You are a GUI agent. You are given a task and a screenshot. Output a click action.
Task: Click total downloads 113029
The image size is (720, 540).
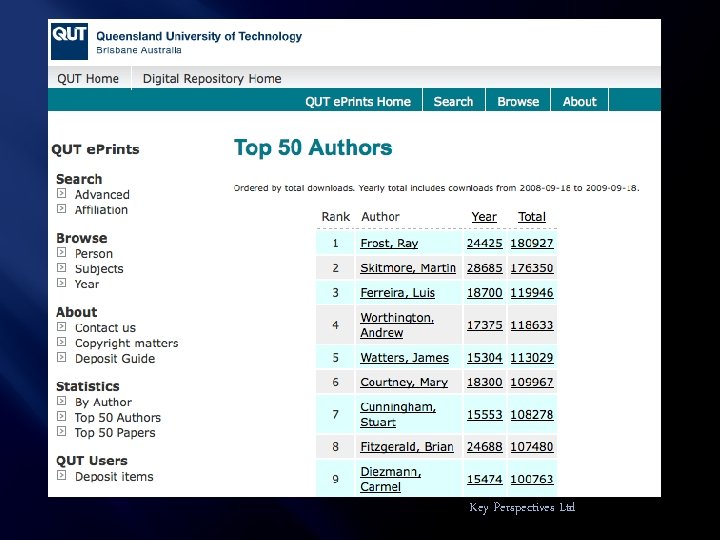point(532,358)
